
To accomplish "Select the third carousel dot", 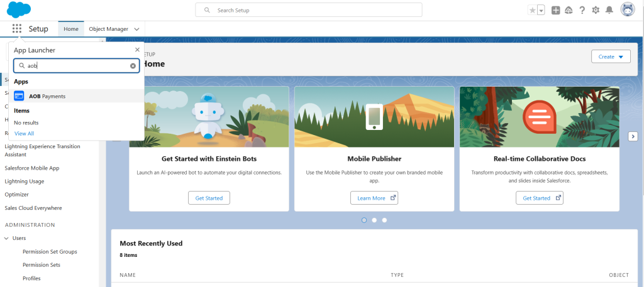I will pyautogui.click(x=384, y=220).
